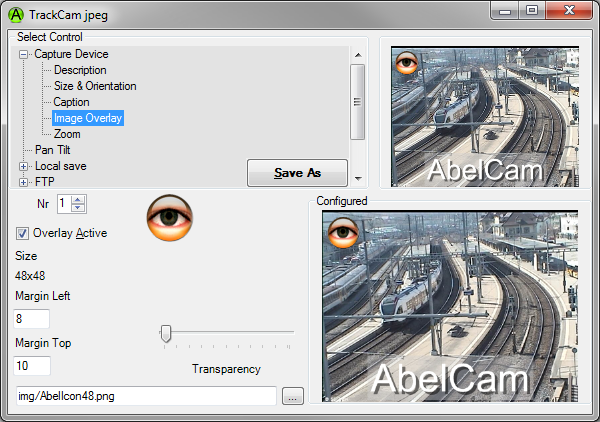
Task: Select Description in the control tree
Action: tap(80, 70)
